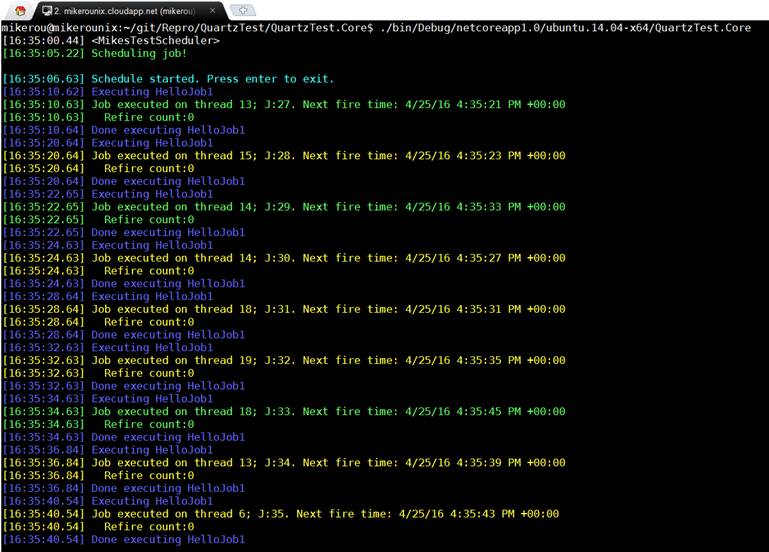
Task: Select the 'Scheduling job!' line
Action: pyautogui.click(x=95, y=53)
